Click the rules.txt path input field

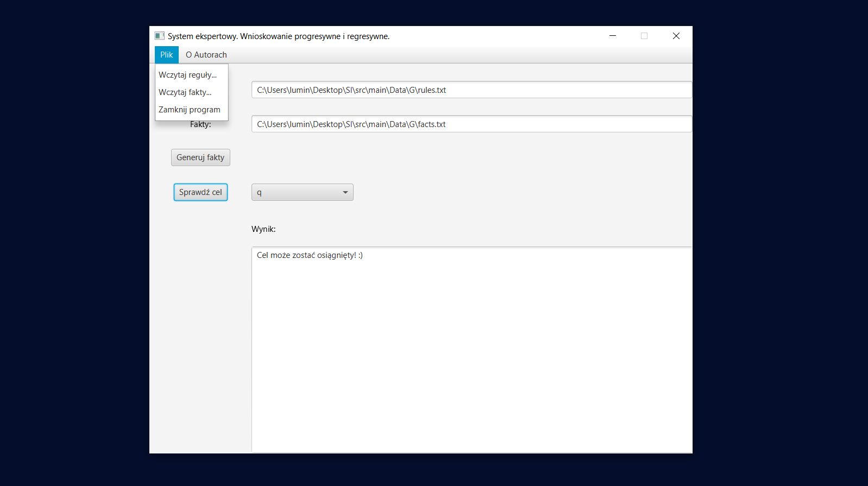pyautogui.click(x=471, y=90)
